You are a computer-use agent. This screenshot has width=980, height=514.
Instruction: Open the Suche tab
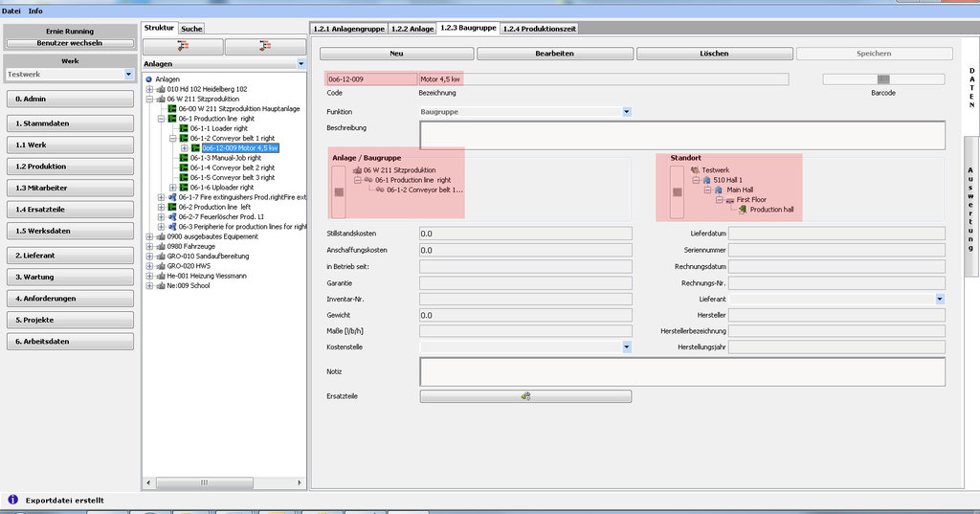(x=191, y=29)
